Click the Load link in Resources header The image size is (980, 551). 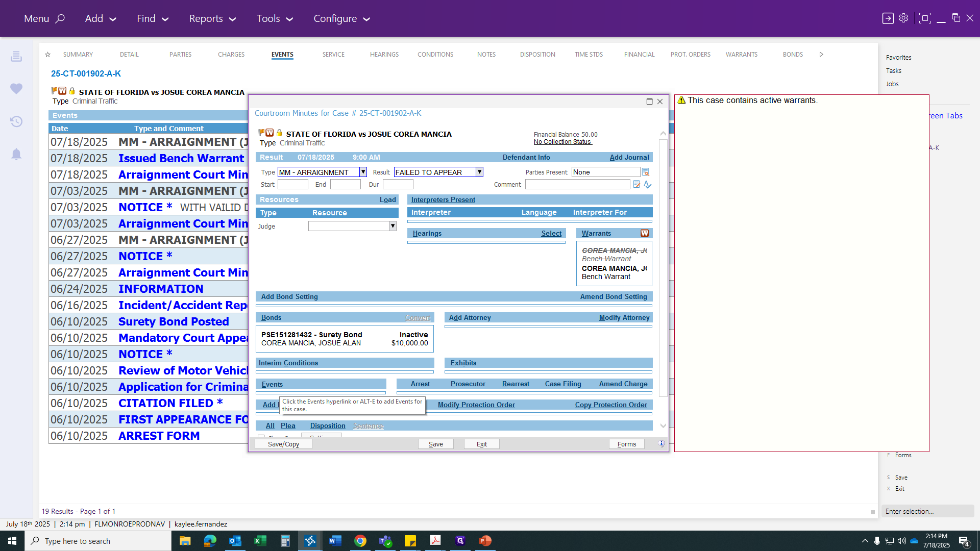pos(387,199)
